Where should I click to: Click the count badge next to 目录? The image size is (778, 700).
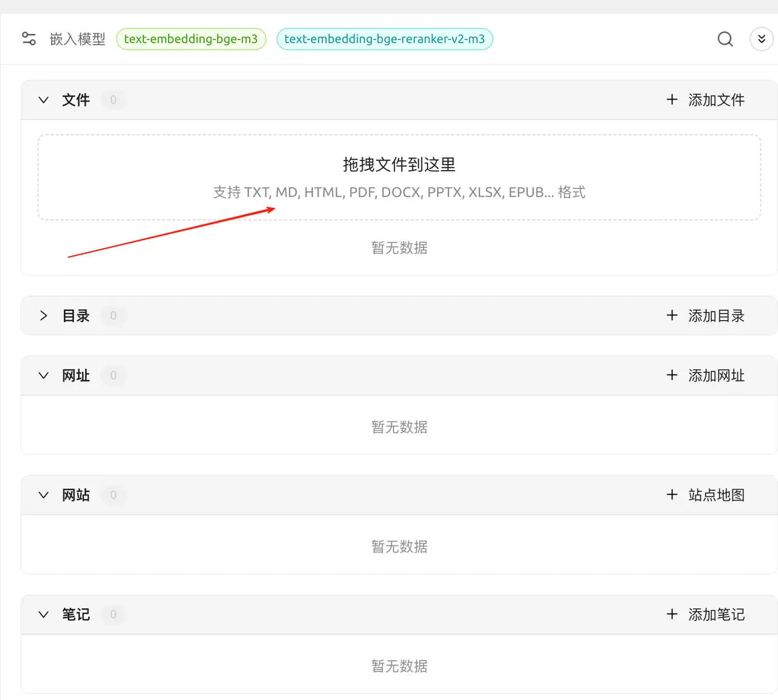[x=113, y=315]
